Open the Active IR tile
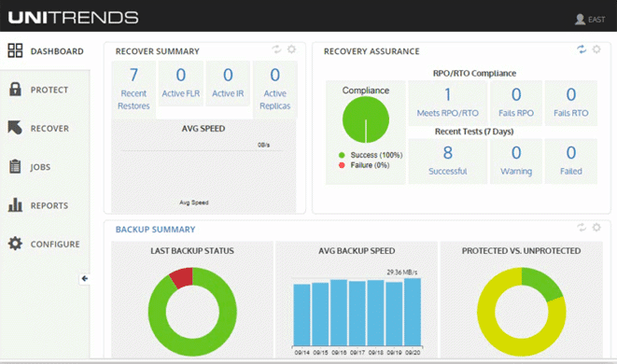Screen dimensions: 617x364 [x=228, y=83]
